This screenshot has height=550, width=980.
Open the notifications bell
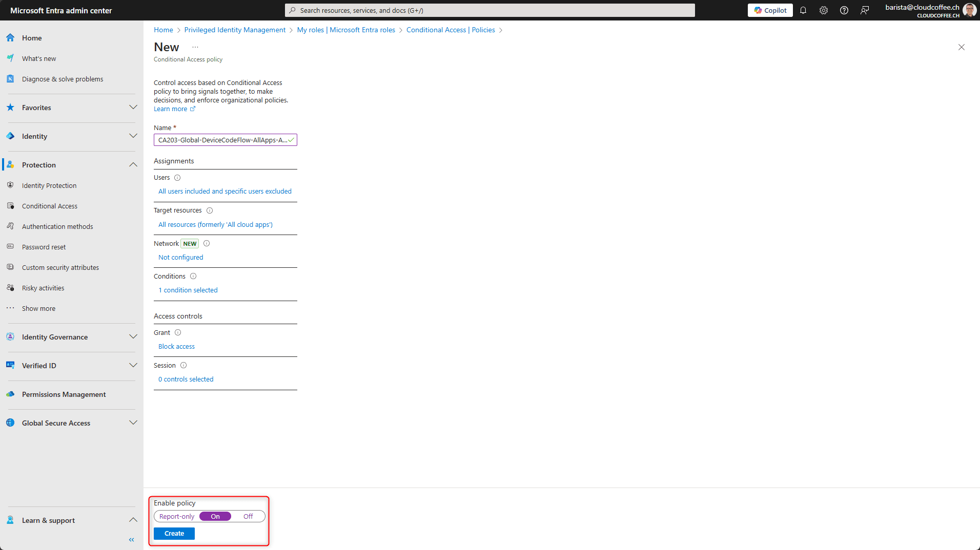[x=803, y=10]
